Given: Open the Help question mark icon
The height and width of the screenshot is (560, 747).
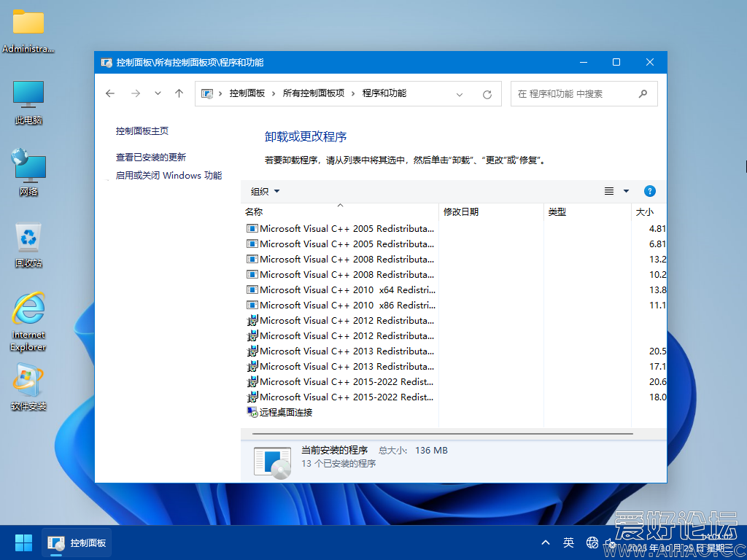Looking at the screenshot, I should coord(649,191).
